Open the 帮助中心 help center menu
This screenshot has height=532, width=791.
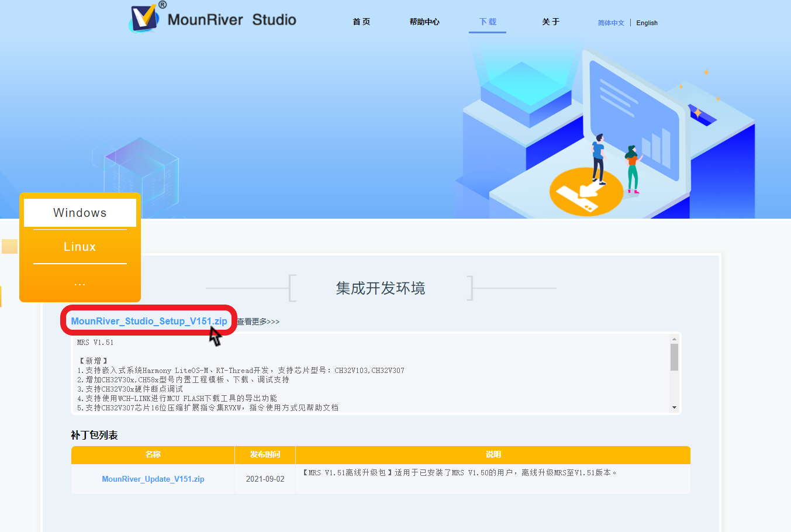(424, 22)
